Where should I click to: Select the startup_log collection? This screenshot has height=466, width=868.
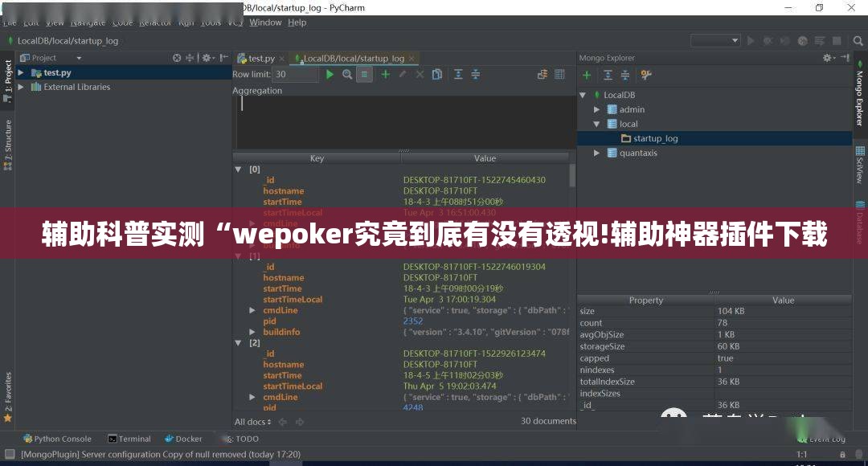click(656, 138)
